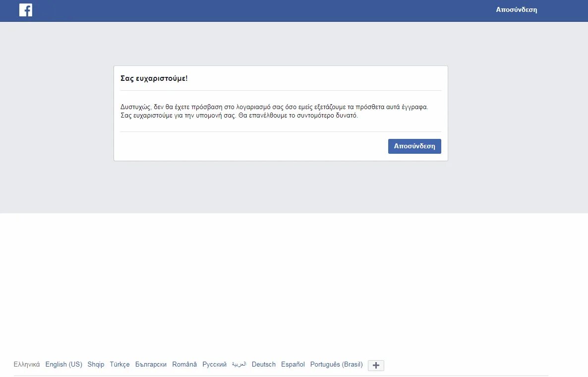Viewport: 588px width, 377px height.
Task: Click the blue Αποσύνδεση button in dialog
Action: 414,146
